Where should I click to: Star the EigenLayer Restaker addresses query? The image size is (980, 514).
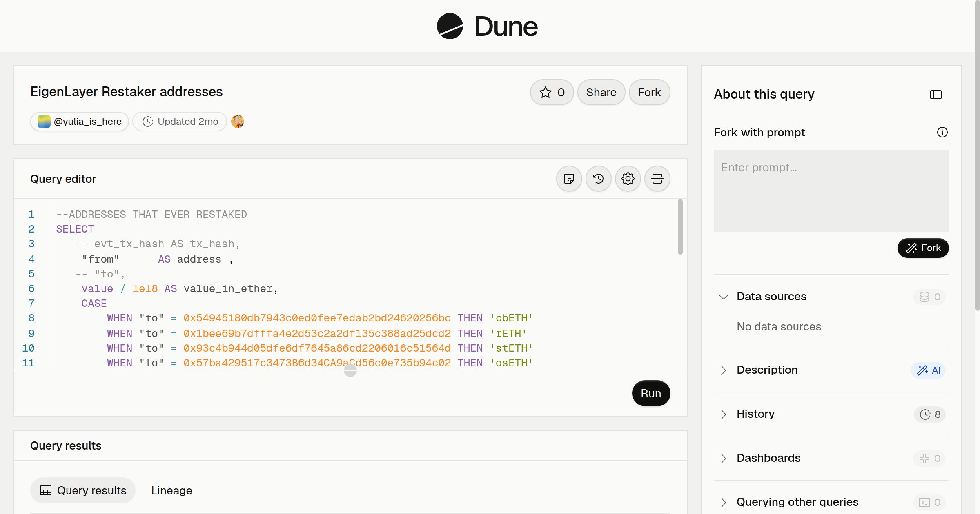tap(552, 92)
